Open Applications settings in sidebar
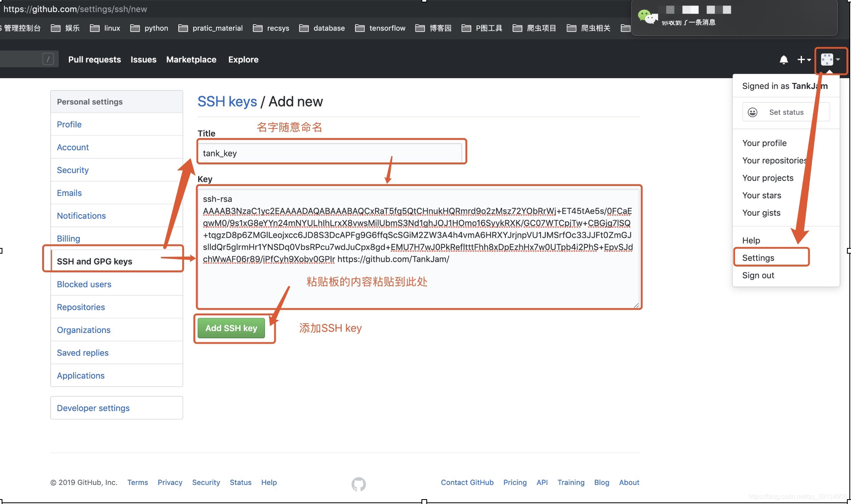 (x=117, y=376)
